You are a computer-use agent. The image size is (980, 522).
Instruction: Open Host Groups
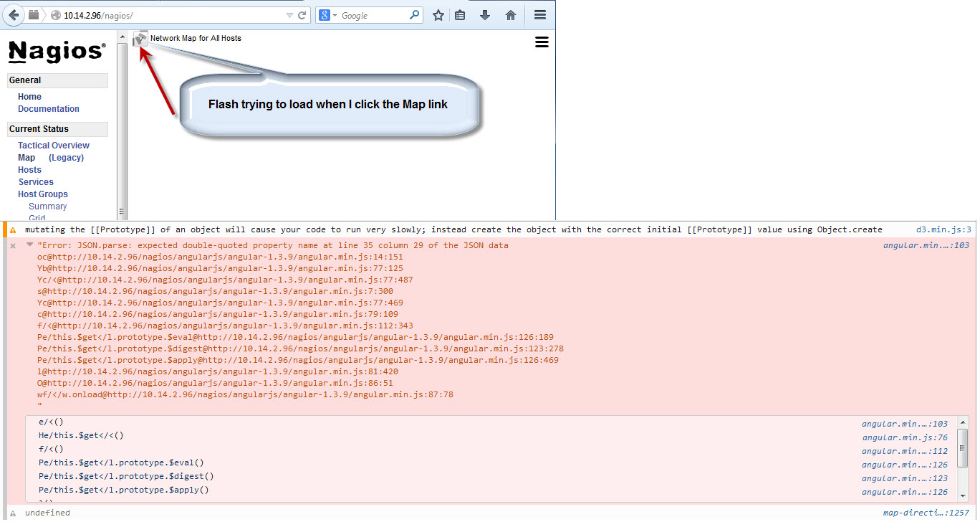(43, 194)
